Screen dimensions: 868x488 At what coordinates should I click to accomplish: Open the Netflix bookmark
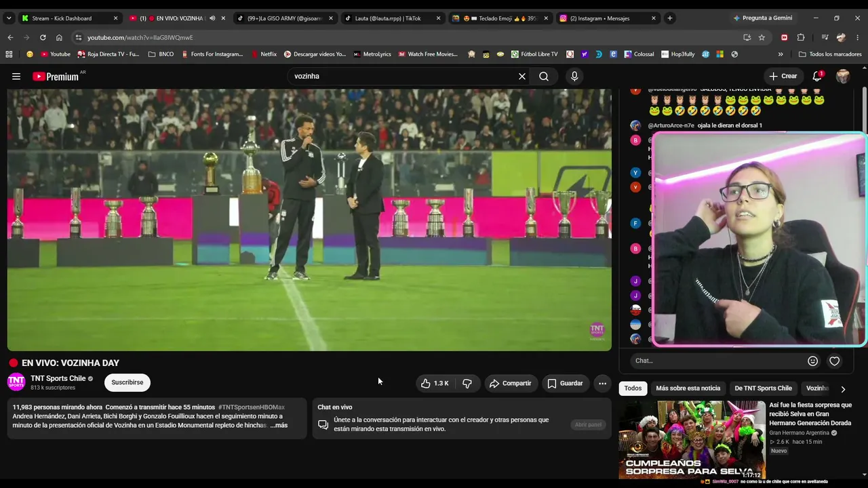[264, 54]
